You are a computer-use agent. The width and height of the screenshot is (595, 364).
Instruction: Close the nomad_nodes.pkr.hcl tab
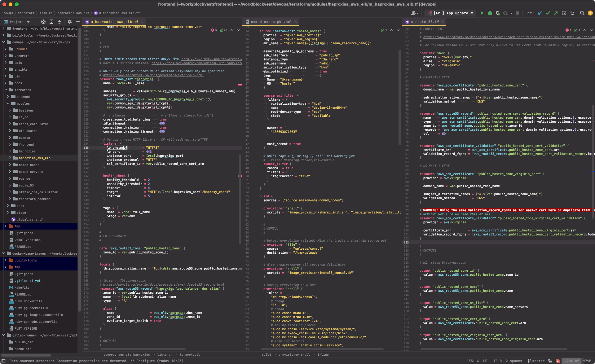coord(296,22)
